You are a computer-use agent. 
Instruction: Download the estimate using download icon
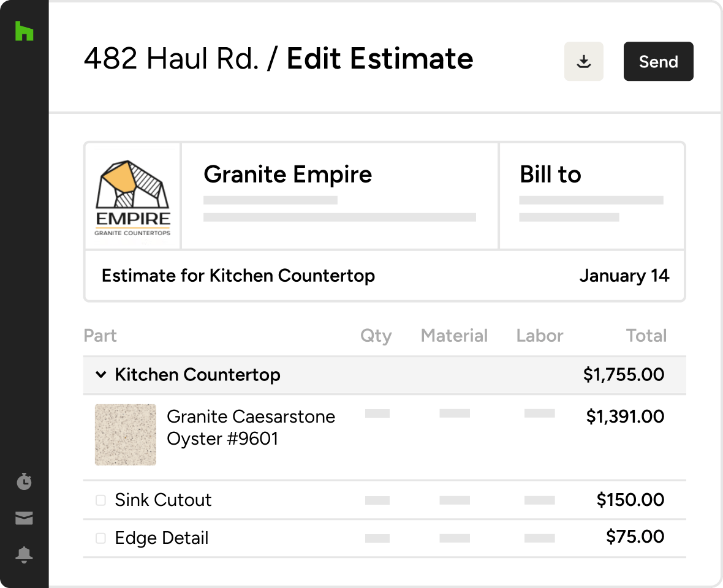[583, 61]
